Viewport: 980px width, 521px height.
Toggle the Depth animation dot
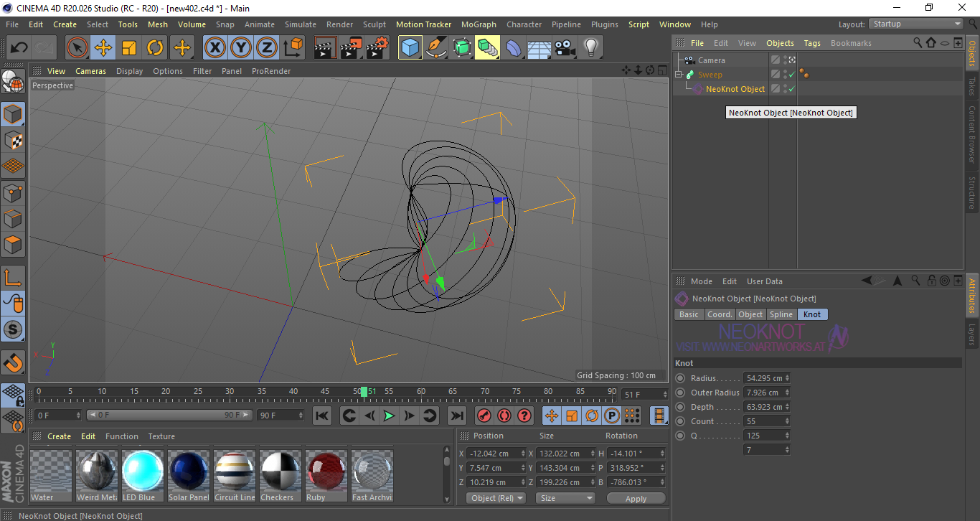(x=680, y=407)
